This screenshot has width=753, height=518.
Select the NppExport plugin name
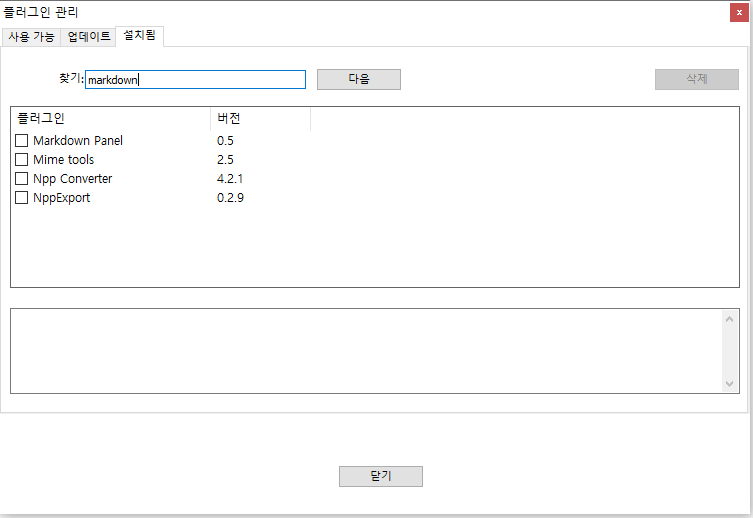61,198
